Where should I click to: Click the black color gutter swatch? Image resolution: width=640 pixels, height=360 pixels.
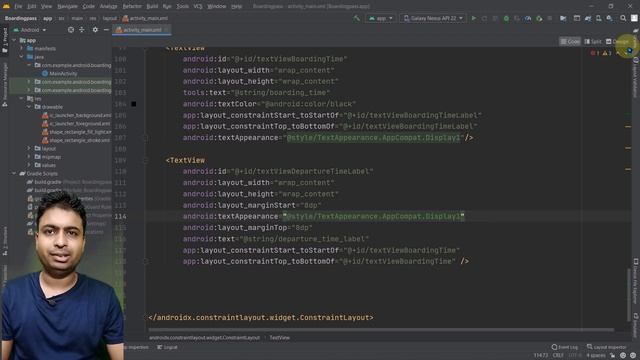pyautogui.click(x=133, y=104)
